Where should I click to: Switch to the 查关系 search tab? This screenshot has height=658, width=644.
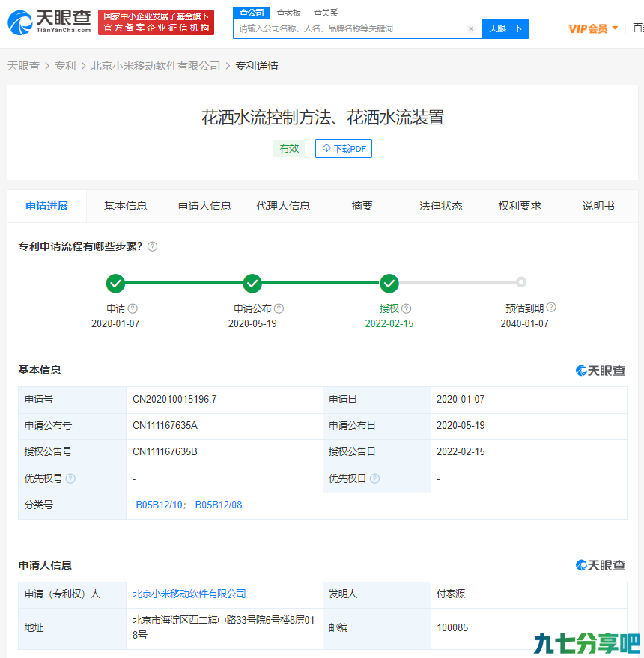point(326,13)
